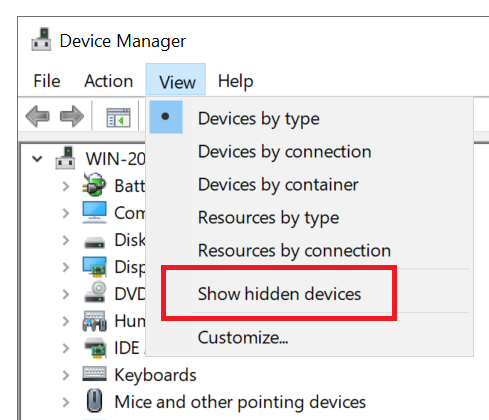Select the mouse device category icon
Image resolution: width=489 pixels, height=420 pixels.
(94, 400)
